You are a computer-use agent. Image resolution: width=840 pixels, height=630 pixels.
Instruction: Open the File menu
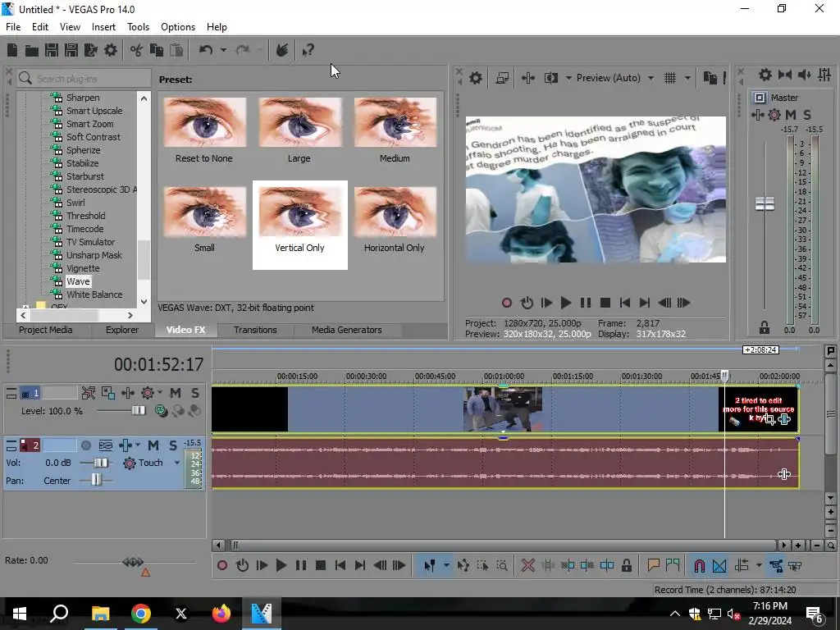click(13, 27)
